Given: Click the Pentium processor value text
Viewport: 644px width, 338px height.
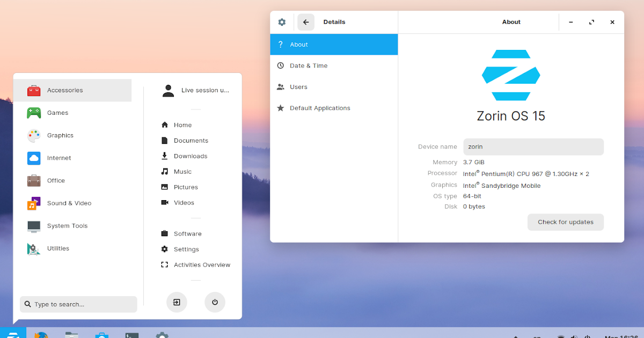Looking at the screenshot, I should click(x=526, y=174).
